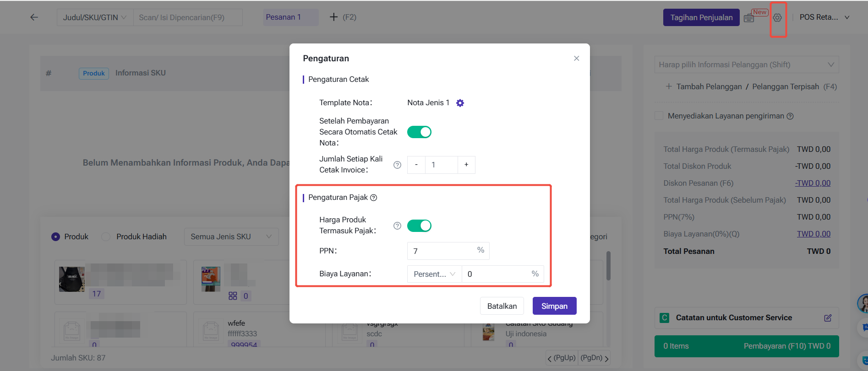Expand the Judul/SKU/GTIN search type dropdown
Screen dimensions: 868x371
coord(95,17)
